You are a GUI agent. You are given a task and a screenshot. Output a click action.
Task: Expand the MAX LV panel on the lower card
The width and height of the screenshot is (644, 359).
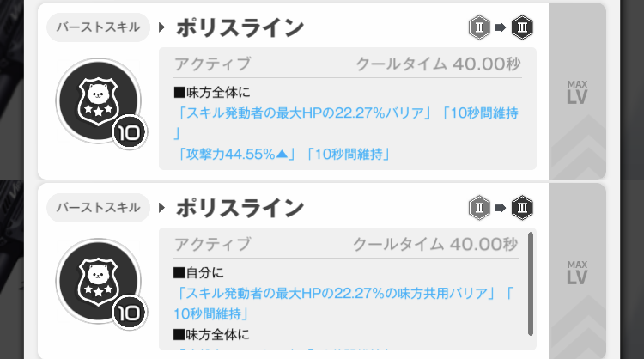tap(577, 271)
